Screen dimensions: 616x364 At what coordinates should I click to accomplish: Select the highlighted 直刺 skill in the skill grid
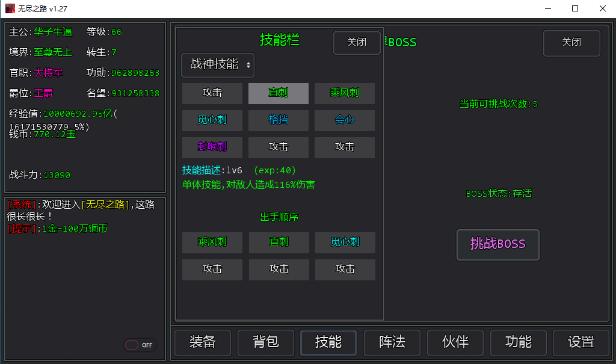click(x=279, y=93)
